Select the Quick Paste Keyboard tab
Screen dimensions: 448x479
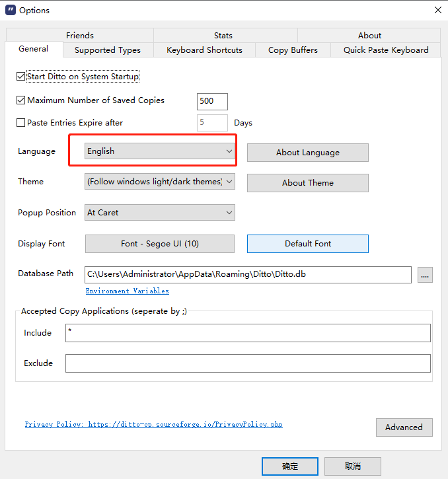click(x=386, y=50)
